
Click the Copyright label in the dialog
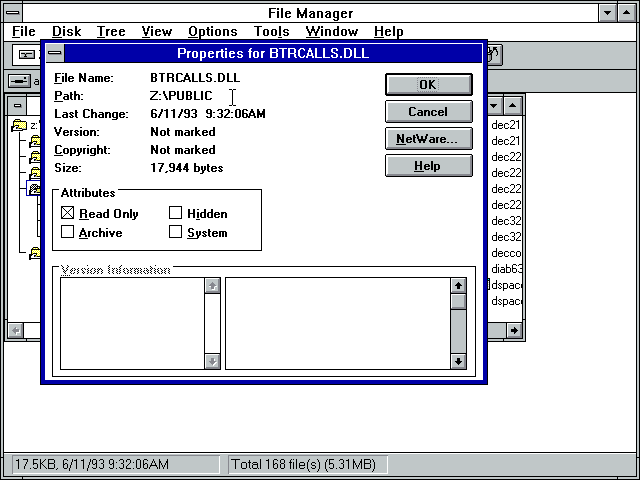pos(82,150)
